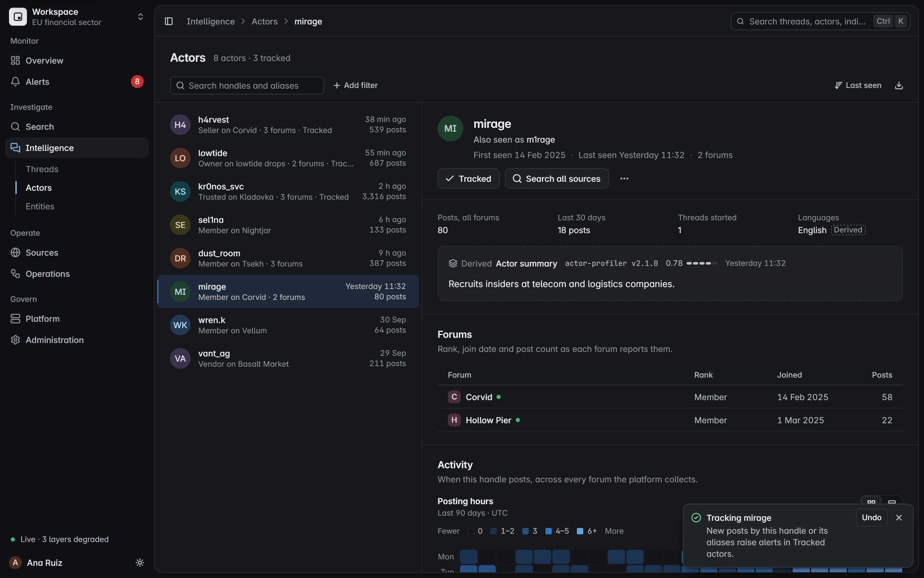Click Search all sources button
Image resolution: width=924 pixels, height=578 pixels.
(557, 179)
